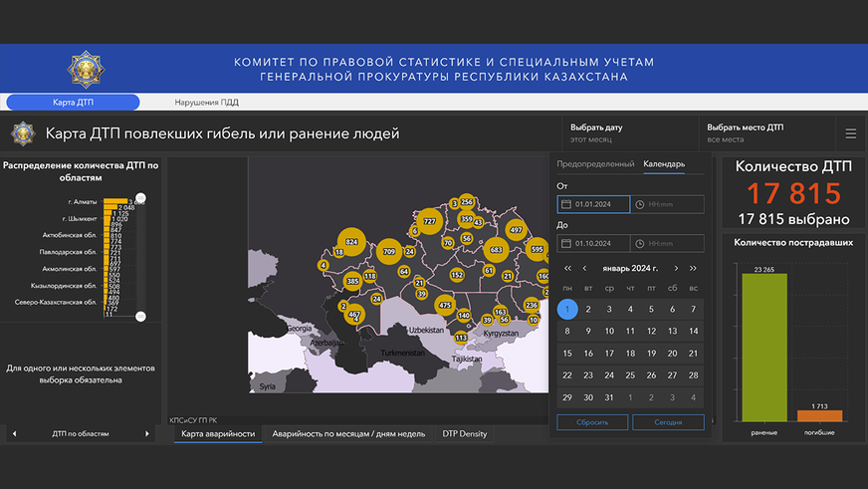Viewport: 868px width, 489px height.
Task: Click the 'От' HH:mm time field
Action: point(668,204)
